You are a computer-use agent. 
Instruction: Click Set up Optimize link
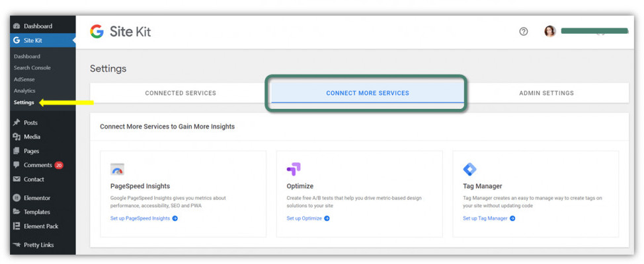304,218
